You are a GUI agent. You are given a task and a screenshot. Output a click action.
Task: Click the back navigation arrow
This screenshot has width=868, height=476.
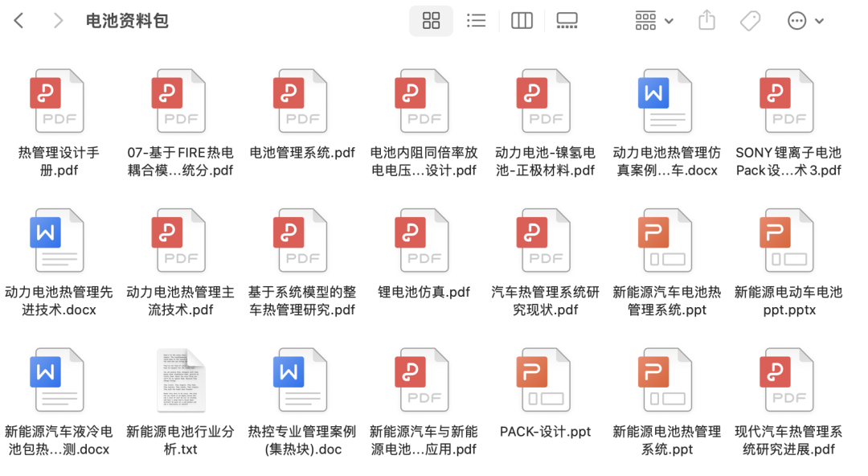(18, 20)
